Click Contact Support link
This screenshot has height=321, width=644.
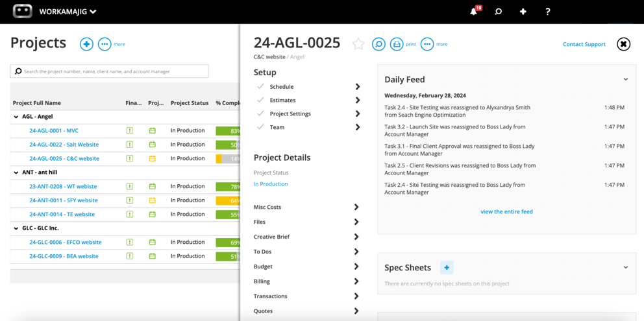[x=584, y=44]
